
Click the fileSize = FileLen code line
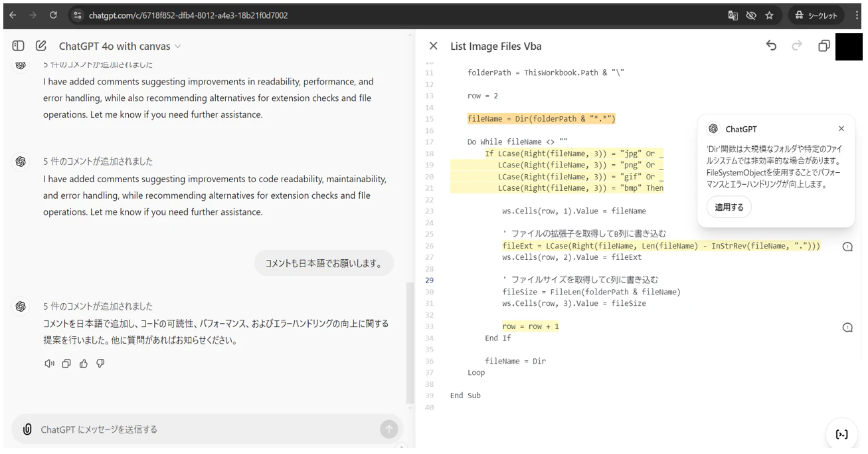[x=592, y=292]
